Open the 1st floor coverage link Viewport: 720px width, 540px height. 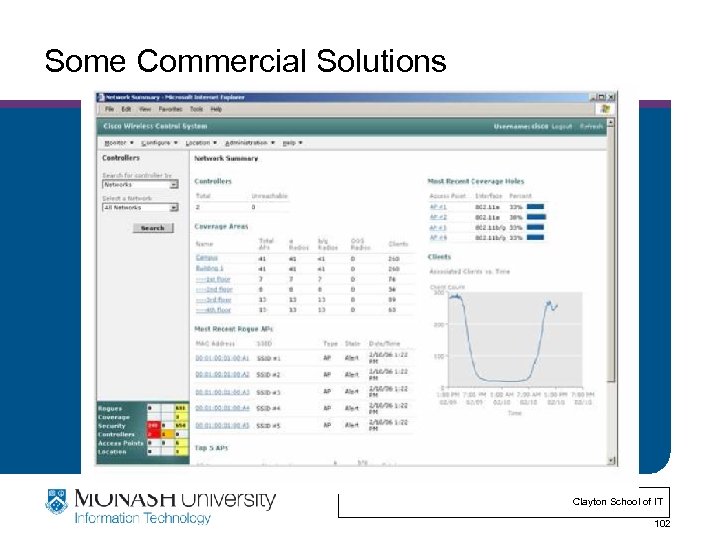pyautogui.click(x=213, y=279)
